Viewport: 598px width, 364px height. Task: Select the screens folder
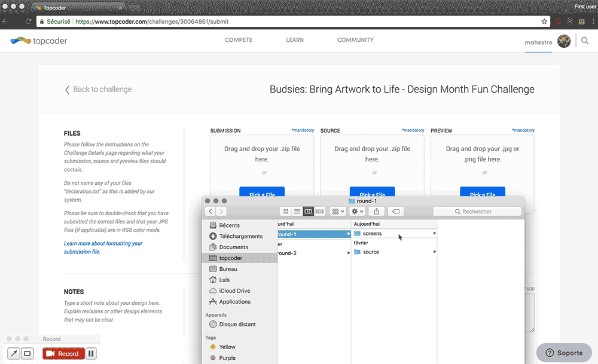click(394, 233)
